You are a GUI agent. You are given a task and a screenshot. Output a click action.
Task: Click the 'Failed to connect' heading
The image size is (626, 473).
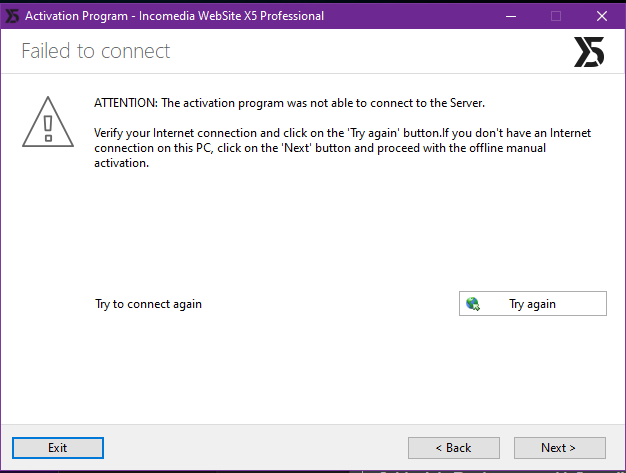tap(96, 51)
